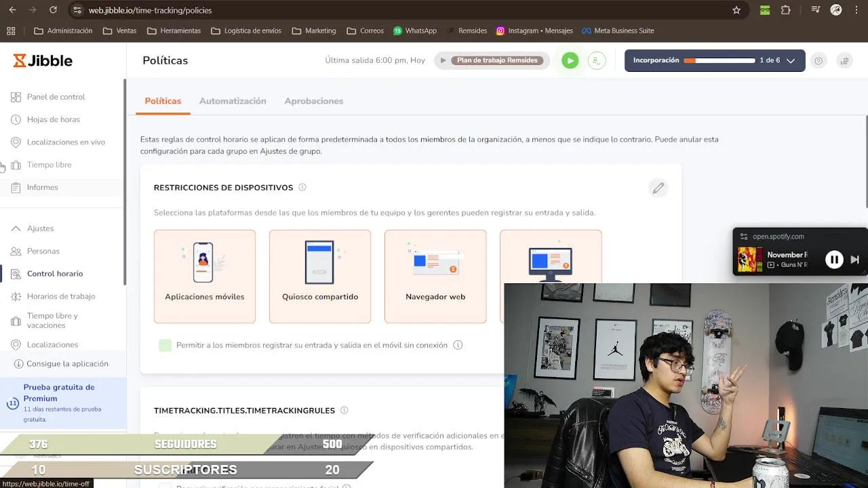Viewport: 868px width, 488px height.
Task: Click the Jibble logo
Action: (43, 60)
